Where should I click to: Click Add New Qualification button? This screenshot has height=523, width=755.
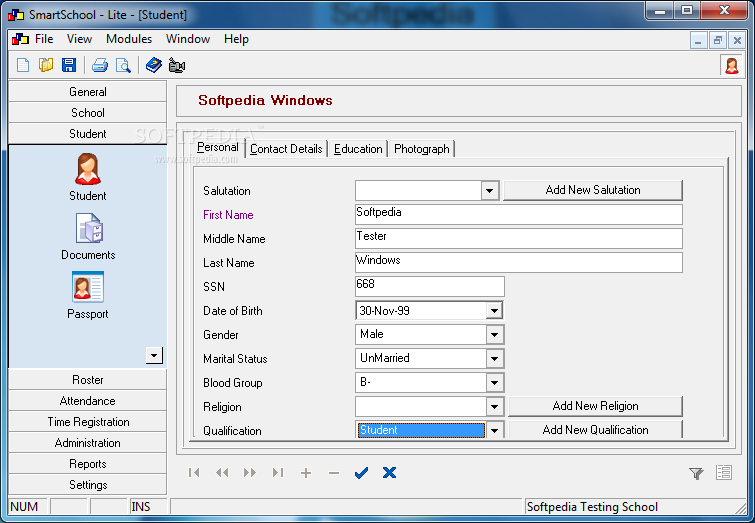(596, 430)
